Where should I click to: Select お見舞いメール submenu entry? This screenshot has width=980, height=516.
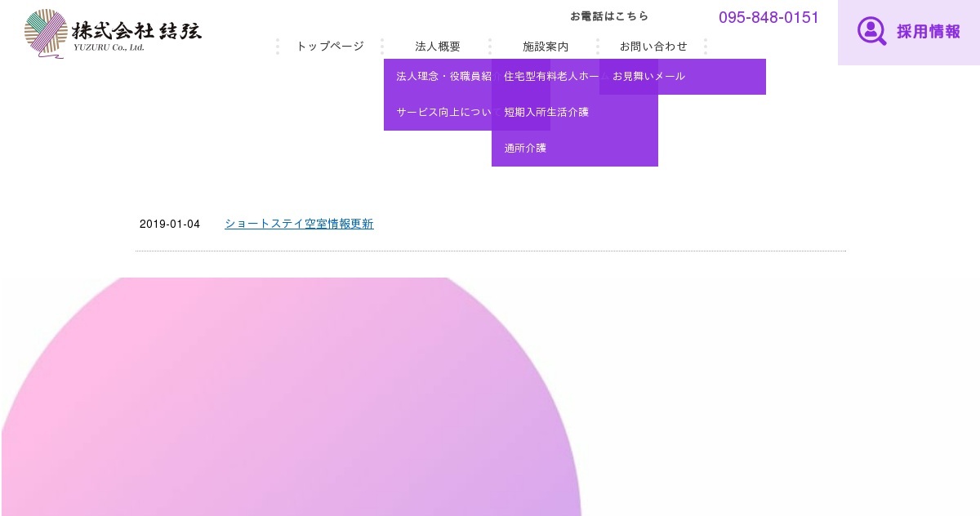click(x=683, y=77)
